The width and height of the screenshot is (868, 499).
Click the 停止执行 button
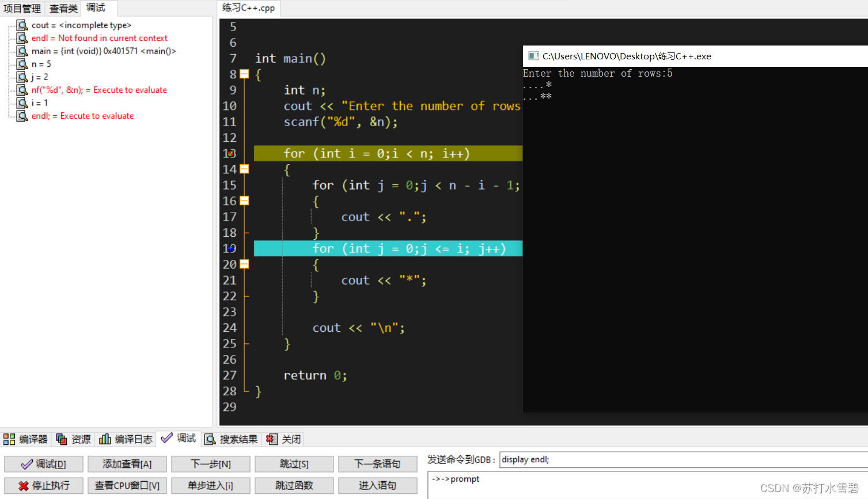[x=44, y=486]
